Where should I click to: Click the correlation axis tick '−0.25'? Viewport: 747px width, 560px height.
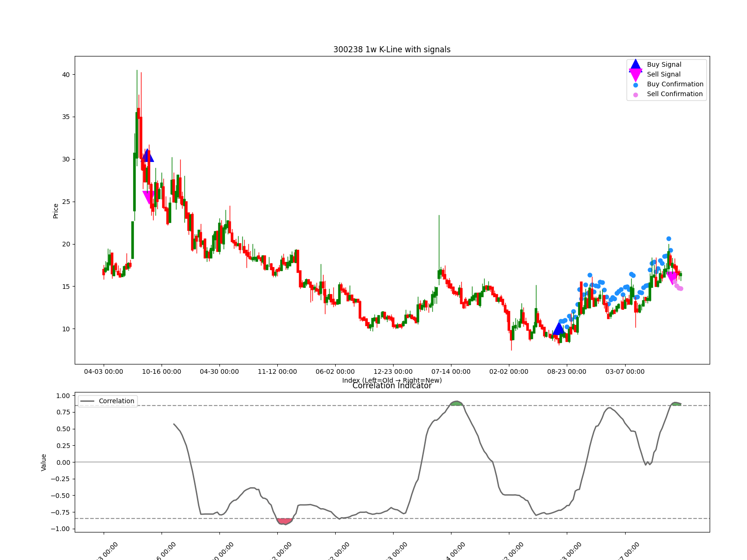(60, 479)
